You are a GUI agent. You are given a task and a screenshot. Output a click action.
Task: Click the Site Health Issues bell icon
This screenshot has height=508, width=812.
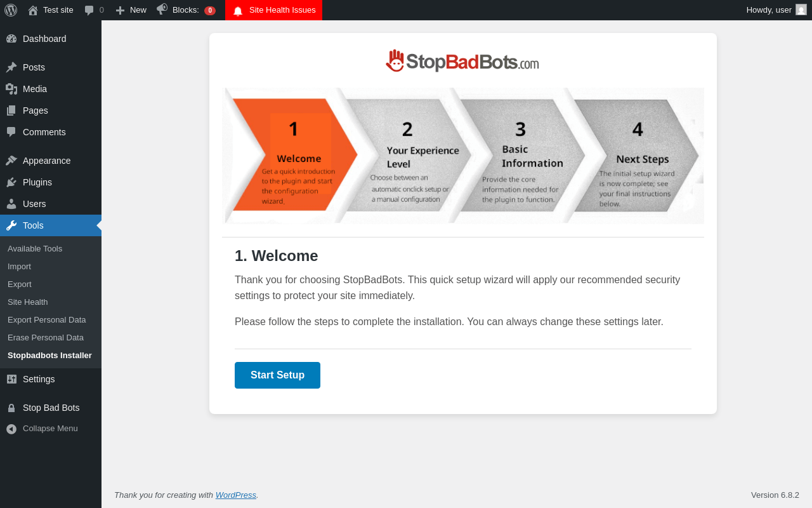click(x=238, y=11)
